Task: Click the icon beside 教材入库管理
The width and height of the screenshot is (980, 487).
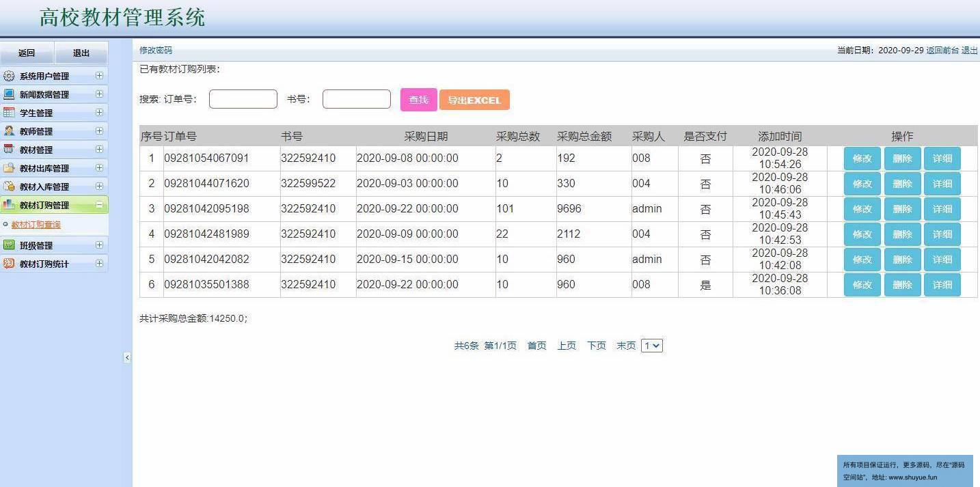Action: coord(9,186)
